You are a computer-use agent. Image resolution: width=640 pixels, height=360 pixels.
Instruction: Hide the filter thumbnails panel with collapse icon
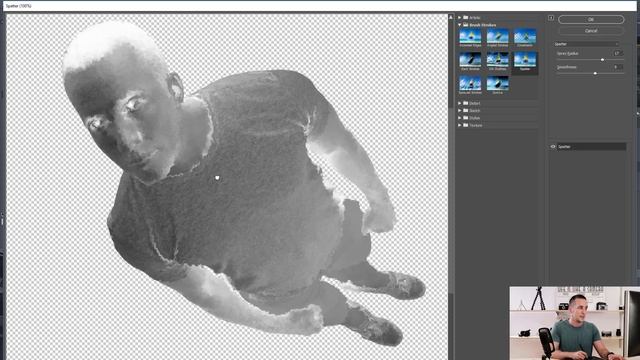(x=551, y=18)
